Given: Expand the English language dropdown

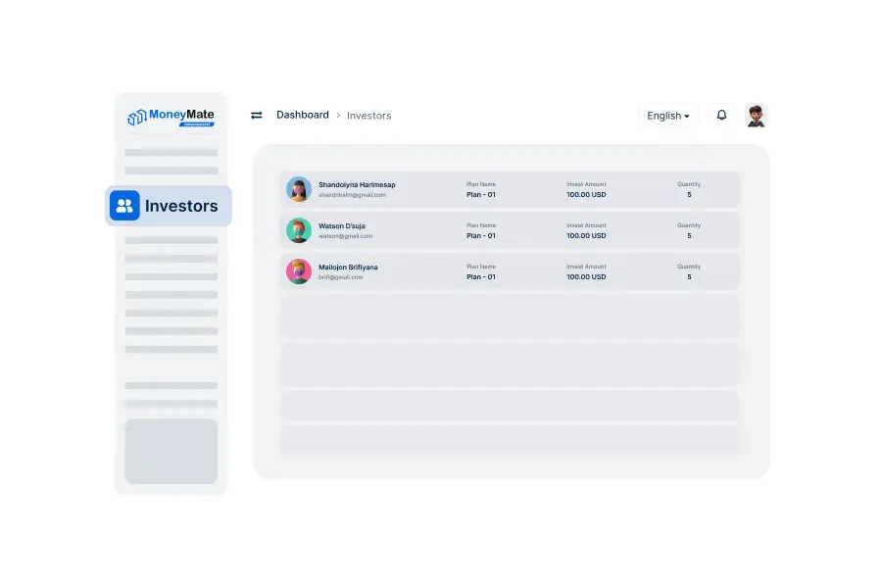Looking at the screenshot, I should click(668, 116).
